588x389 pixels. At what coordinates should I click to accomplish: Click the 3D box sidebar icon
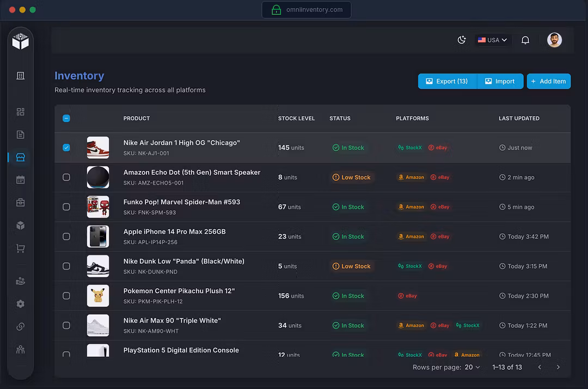21,226
